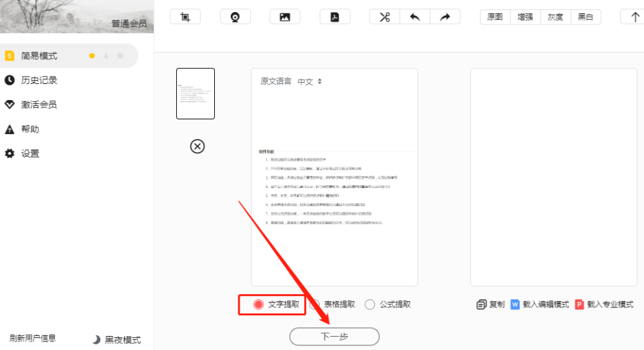Click the yellow simple mode icon
This screenshot has height=350, width=644.
click(9, 56)
